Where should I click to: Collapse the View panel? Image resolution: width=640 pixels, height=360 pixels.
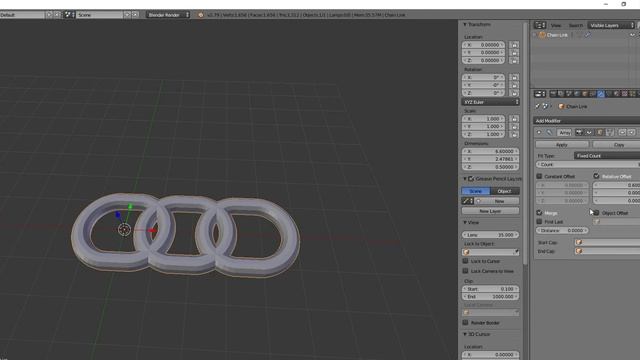click(x=464, y=222)
